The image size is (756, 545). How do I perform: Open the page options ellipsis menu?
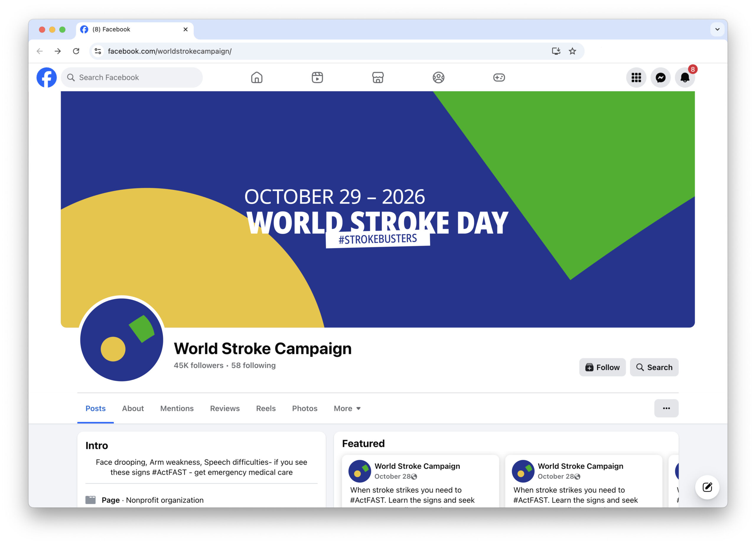coord(666,408)
